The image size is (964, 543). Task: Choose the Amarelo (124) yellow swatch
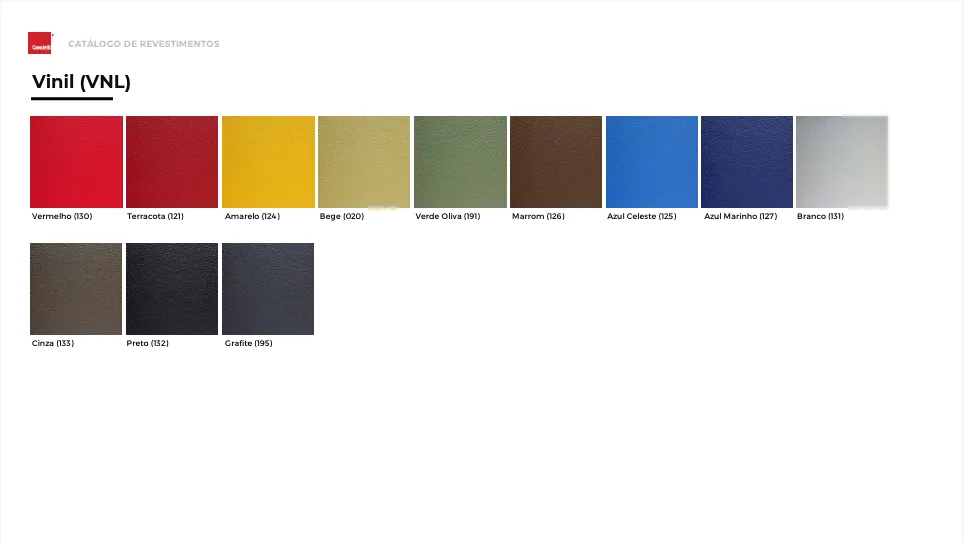pyautogui.click(x=268, y=162)
